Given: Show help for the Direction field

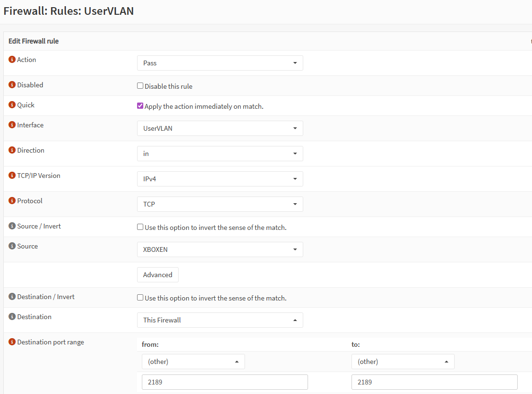Looking at the screenshot, I should (x=12, y=150).
